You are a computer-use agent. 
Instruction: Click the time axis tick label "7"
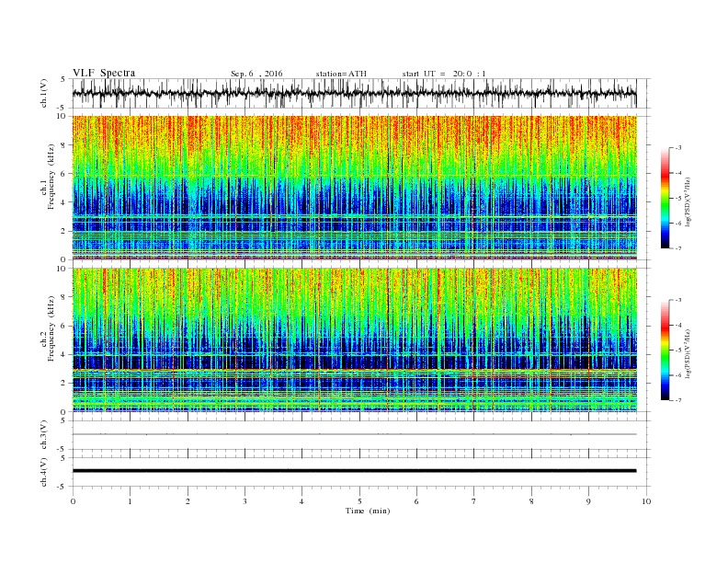474,501
